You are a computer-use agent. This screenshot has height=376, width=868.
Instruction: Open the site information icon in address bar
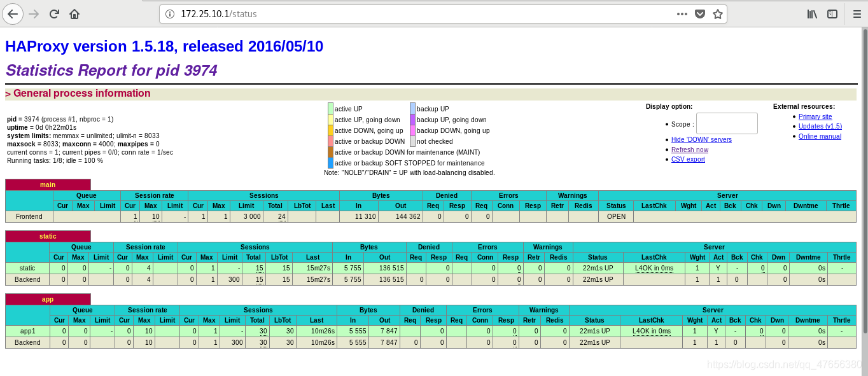click(170, 13)
